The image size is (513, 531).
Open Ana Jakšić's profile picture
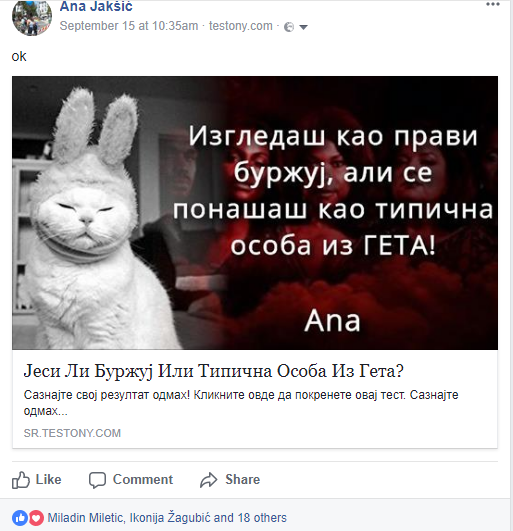(x=32, y=17)
